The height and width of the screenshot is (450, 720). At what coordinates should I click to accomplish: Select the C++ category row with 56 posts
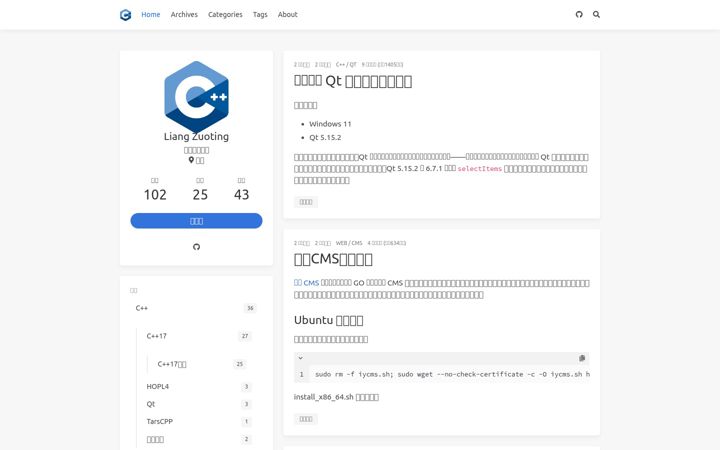(196, 308)
